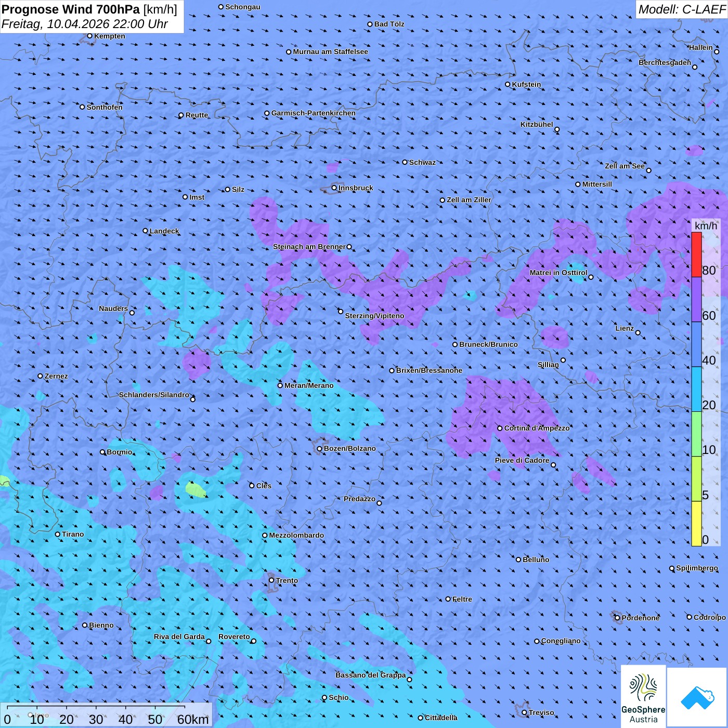Click the Cortina d'Ampezzo label
The width and height of the screenshot is (728, 728).
(x=537, y=428)
